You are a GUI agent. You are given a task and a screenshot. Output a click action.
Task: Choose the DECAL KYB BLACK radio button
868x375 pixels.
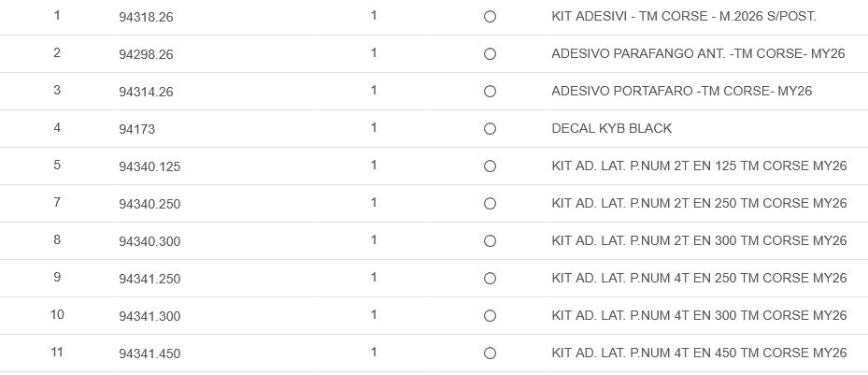pos(490,129)
